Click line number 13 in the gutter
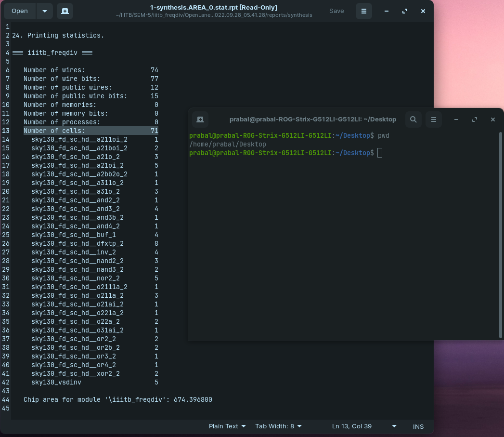This screenshot has width=504, height=437. coord(6,131)
